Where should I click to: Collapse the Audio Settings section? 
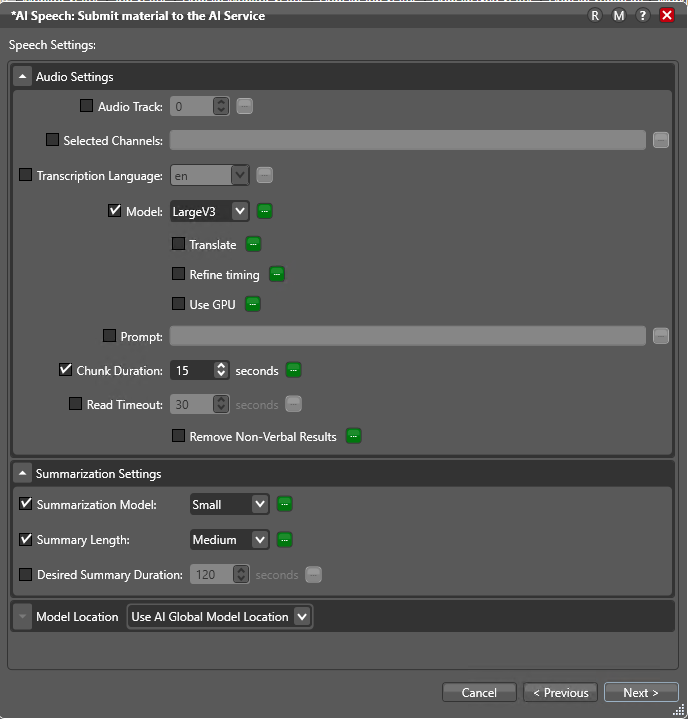click(22, 77)
